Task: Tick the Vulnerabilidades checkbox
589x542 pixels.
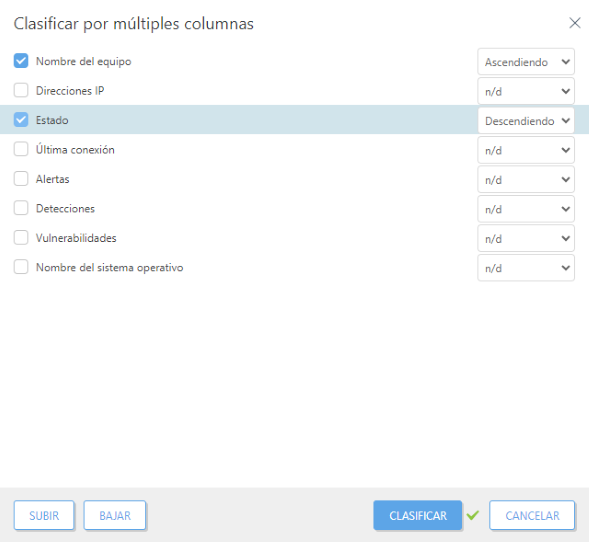Action: [x=21, y=237]
